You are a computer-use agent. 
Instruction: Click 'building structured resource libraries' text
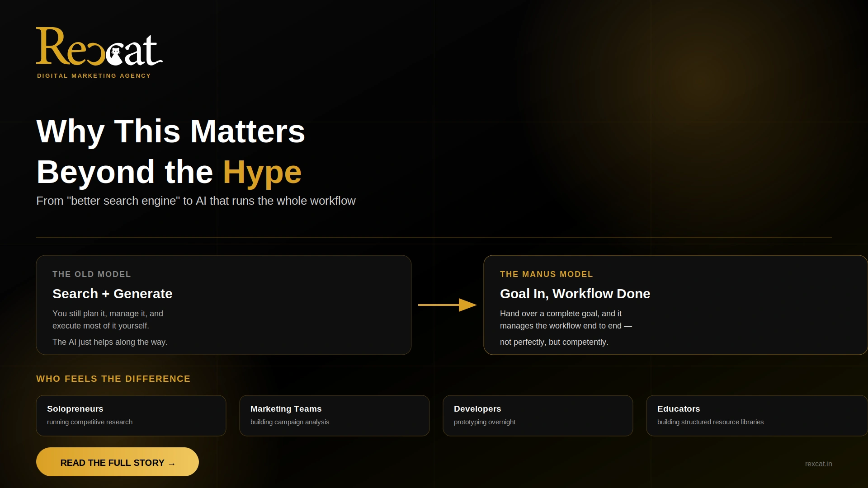(x=710, y=422)
